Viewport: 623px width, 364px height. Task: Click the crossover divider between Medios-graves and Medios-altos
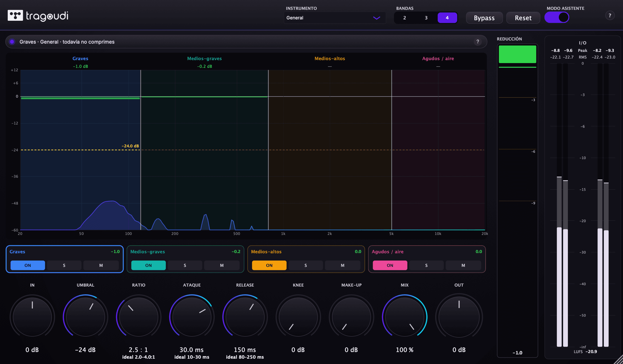[x=268, y=150]
